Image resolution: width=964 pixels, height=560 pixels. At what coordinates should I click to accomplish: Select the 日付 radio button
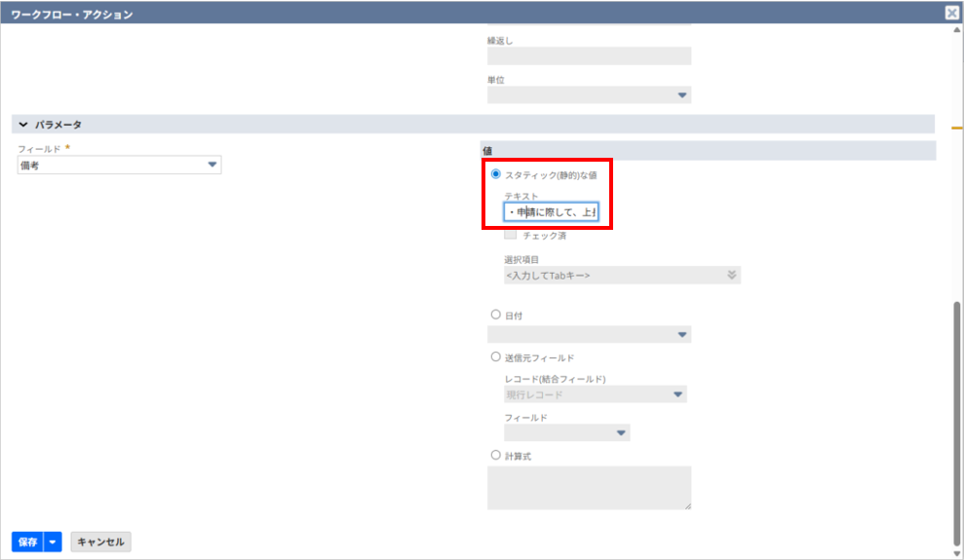496,315
